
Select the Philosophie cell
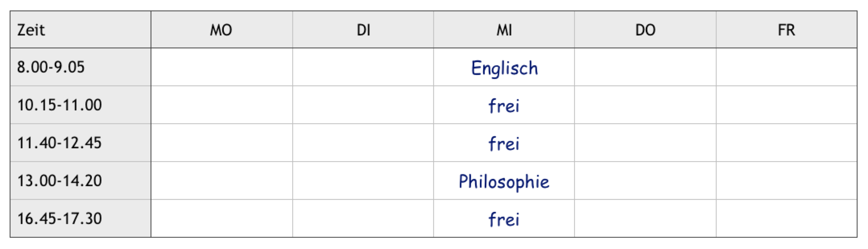point(504,181)
